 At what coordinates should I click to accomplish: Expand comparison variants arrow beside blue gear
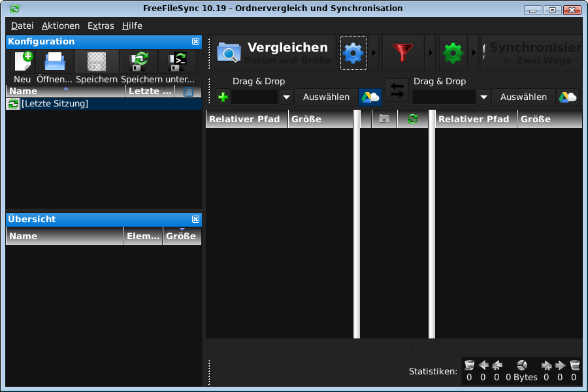pos(374,53)
